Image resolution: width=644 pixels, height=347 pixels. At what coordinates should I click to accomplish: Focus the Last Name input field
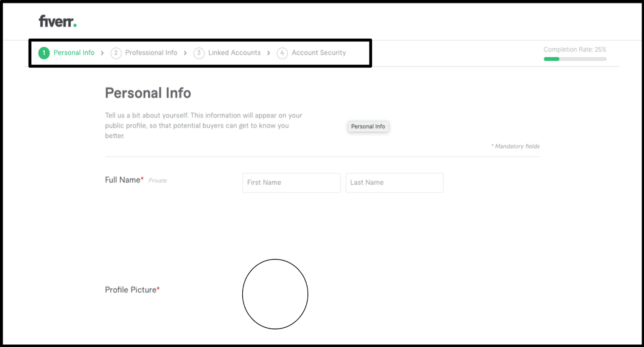394,183
